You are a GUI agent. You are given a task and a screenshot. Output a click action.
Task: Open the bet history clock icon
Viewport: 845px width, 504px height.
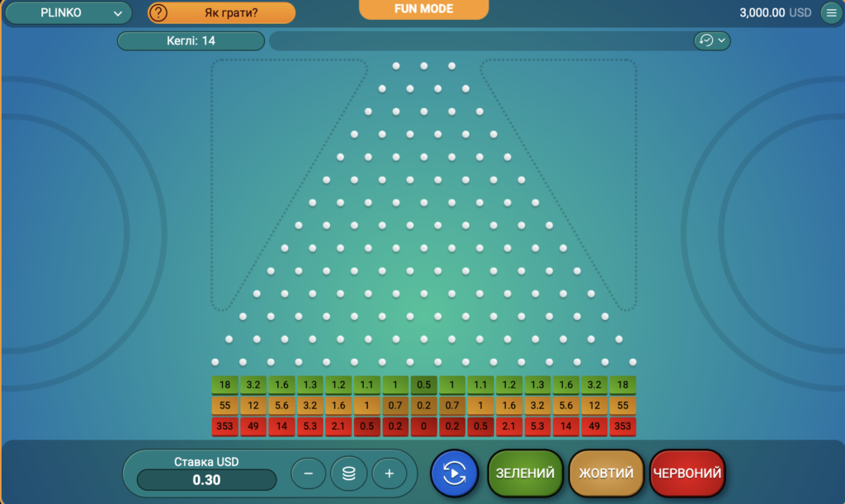pyautogui.click(x=706, y=40)
